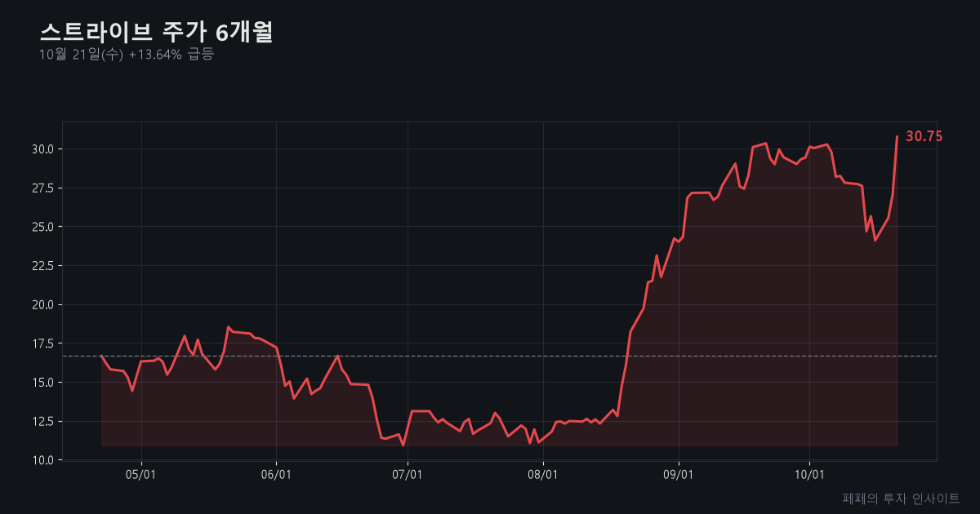Screen dimensions: 980x514
Task: Click the x-axis date "05/01"
Action: (x=141, y=475)
